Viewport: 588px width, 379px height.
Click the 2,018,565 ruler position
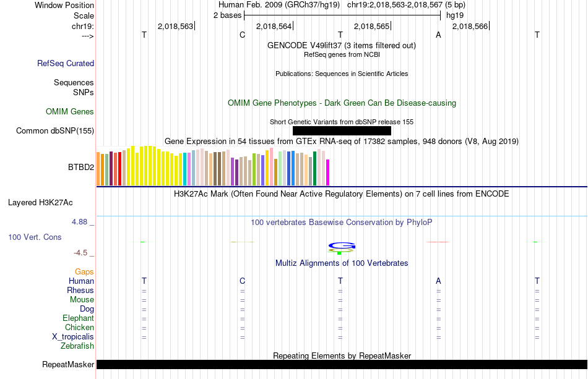tap(371, 26)
